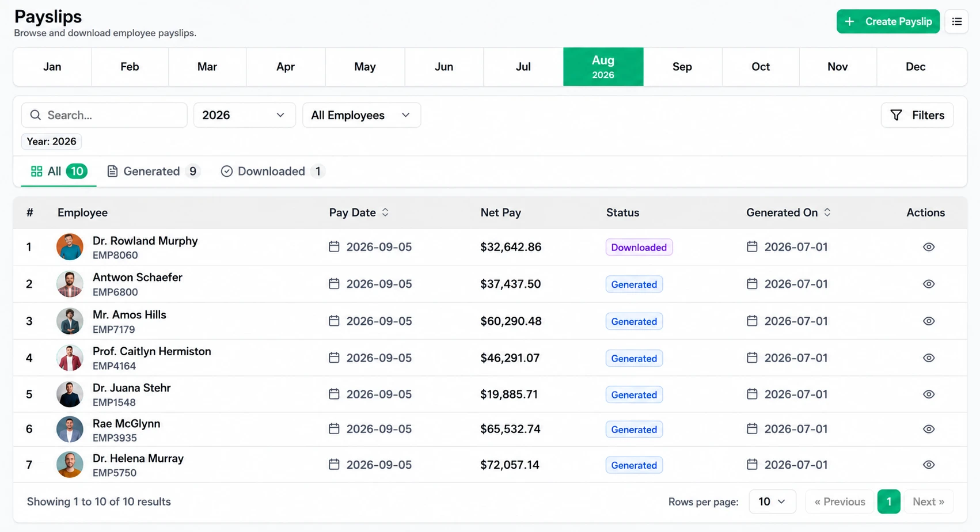The height and width of the screenshot is (532, 980).
Task: Select the Nov month tab
Action: coord(838,67)
